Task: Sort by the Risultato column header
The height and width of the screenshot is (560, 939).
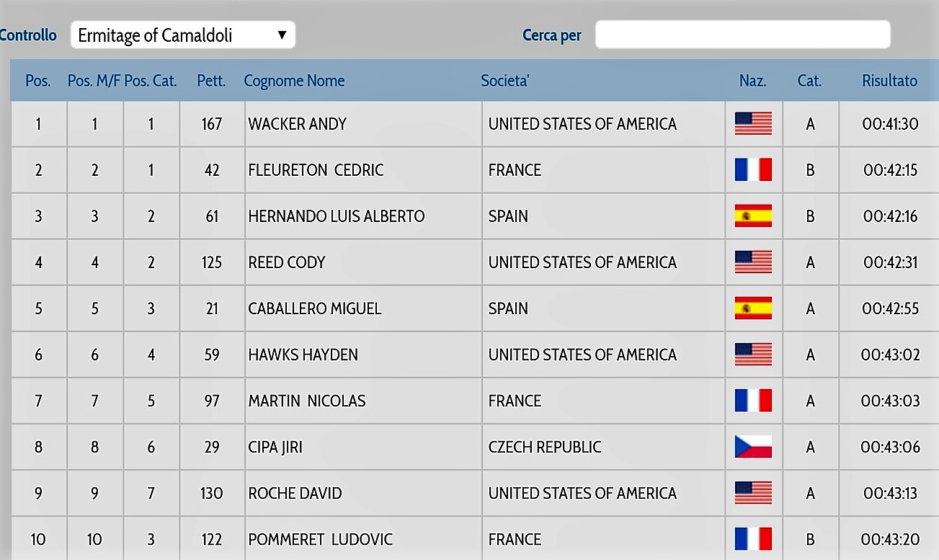Action: 889,81
